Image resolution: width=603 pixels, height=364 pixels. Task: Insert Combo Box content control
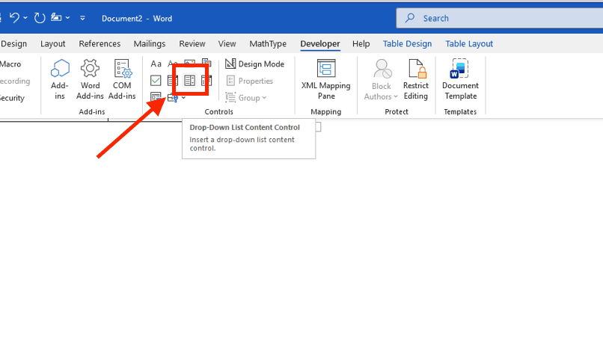coord(173,81)
